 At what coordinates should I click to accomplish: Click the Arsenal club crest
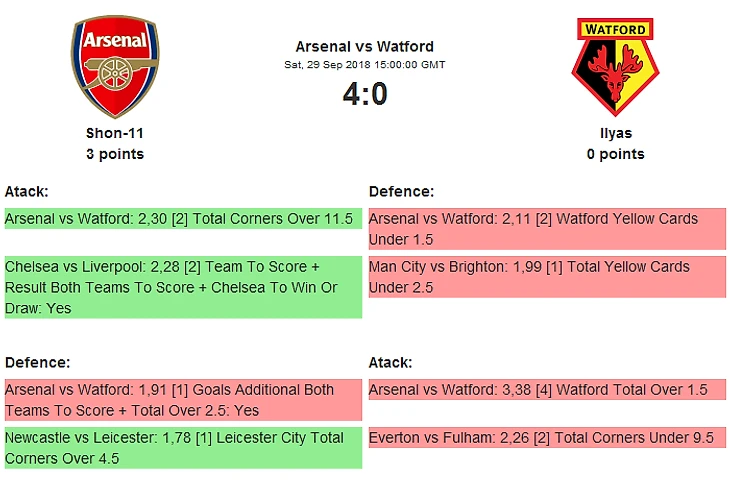tap(115, 66)
